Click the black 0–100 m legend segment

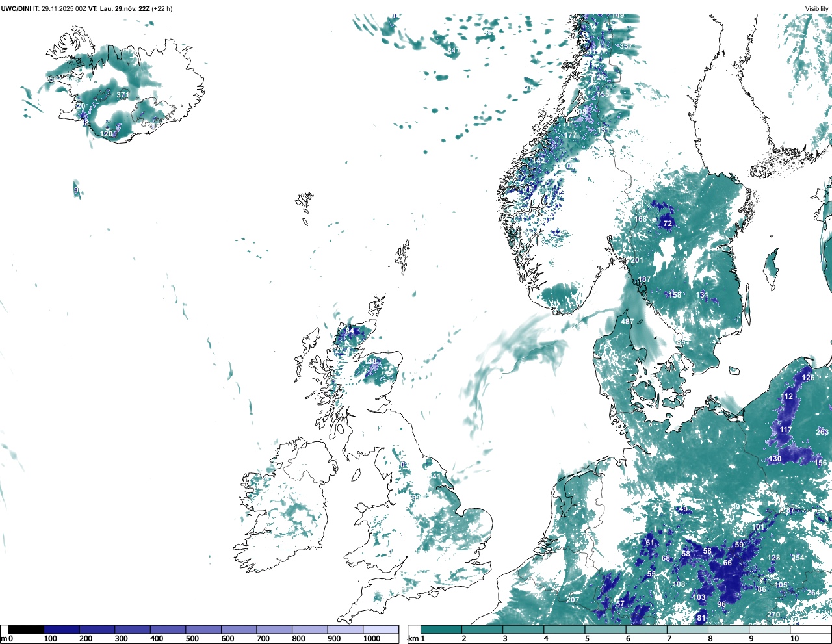26,629
